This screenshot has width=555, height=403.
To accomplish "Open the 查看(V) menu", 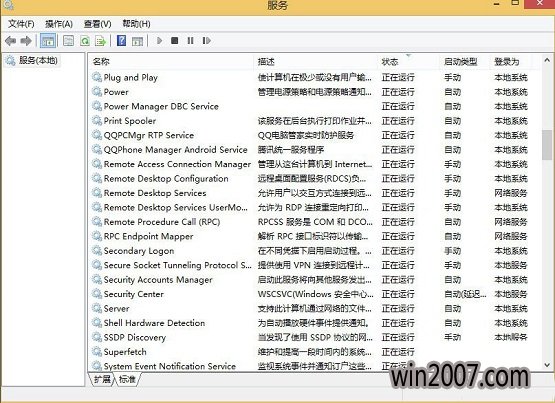I will click(97, 24).
